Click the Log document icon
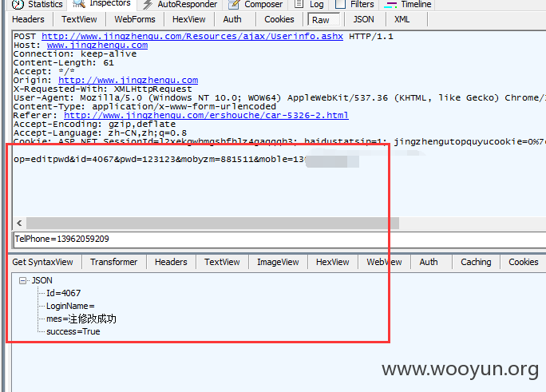The width and height of the screenshot is (546, 392). (x=299, y=4)
